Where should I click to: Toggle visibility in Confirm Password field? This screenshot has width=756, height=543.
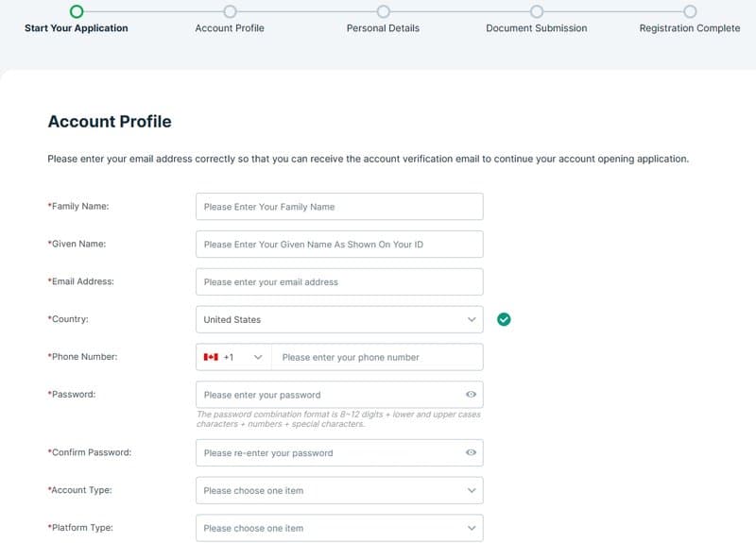coord(471,452)
